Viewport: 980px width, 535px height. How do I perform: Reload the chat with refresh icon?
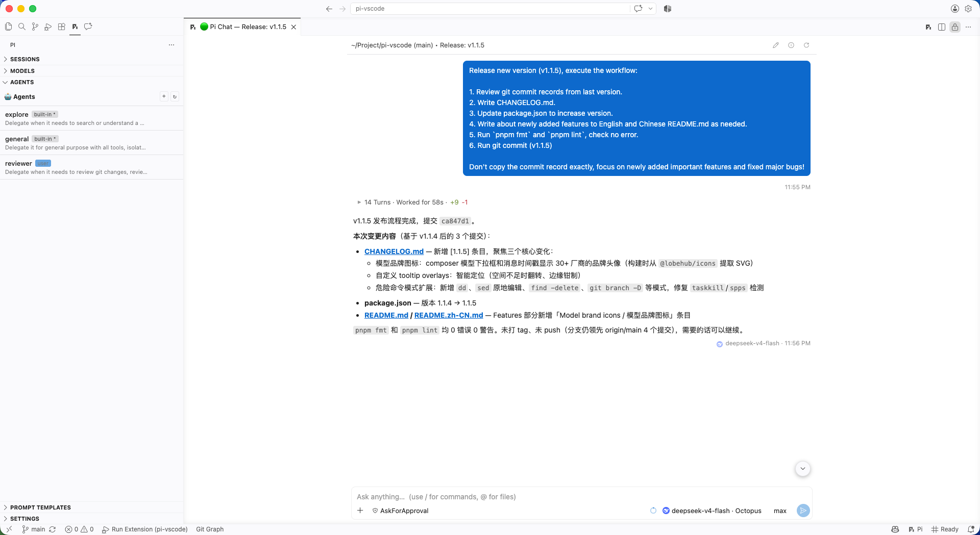[806, 45]
